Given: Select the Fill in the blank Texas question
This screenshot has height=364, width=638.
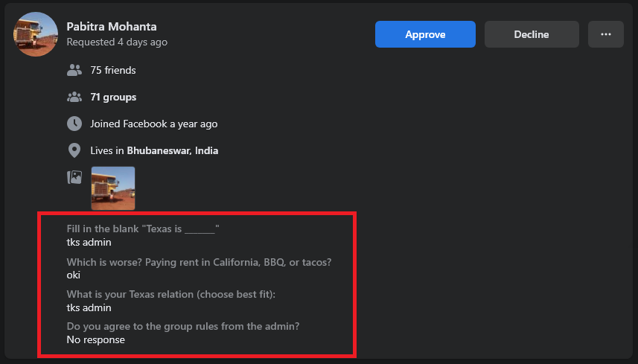Looking at the screenshot, I should 143,229.
